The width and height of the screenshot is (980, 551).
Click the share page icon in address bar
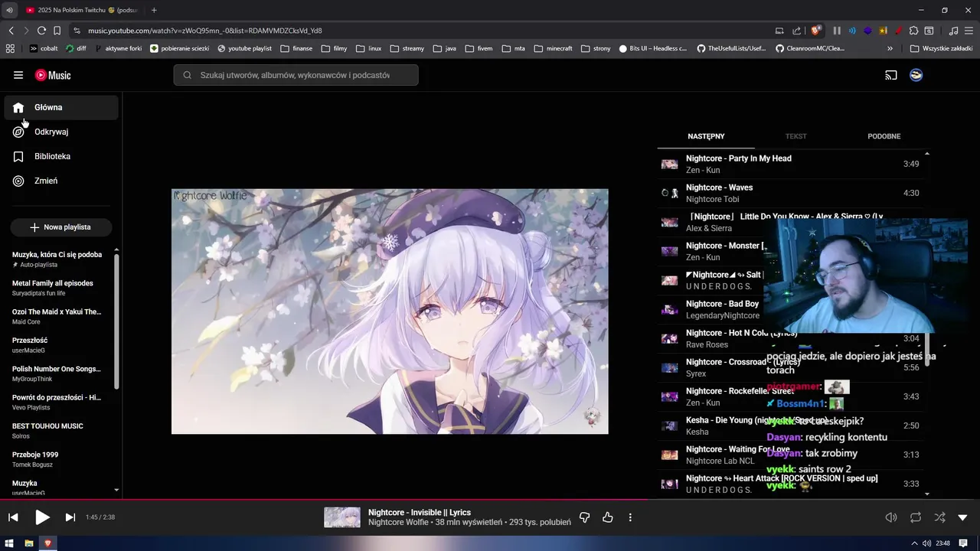(796, 31)
